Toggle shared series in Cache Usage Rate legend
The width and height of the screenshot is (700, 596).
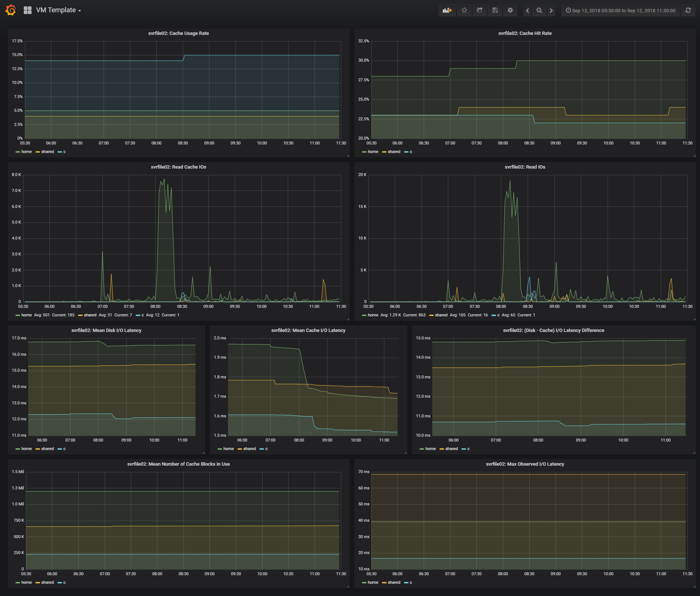(48, 152)
